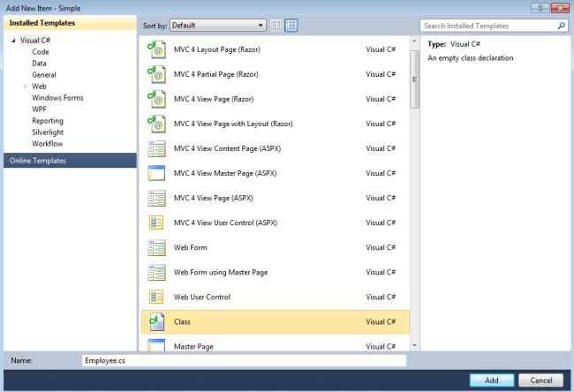Screen dimensions: 574x392
Task: Click the search magnifier icon
Action: coord(561,26)
